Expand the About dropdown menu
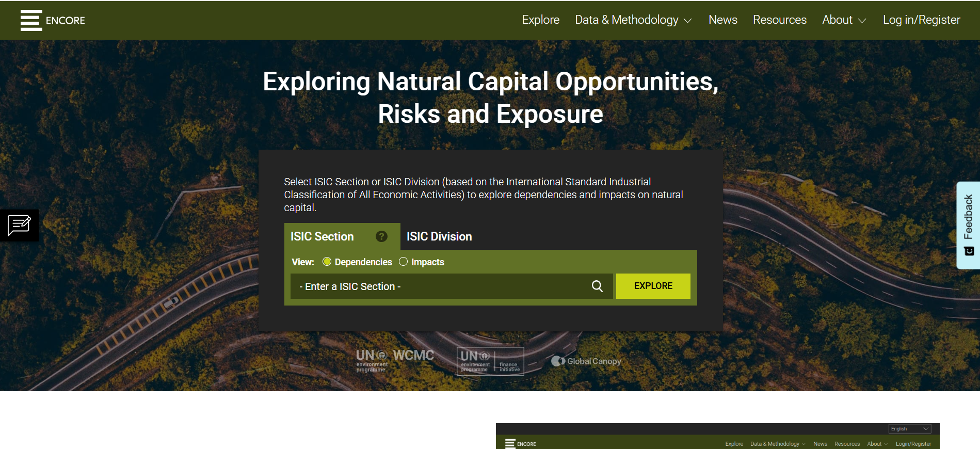This screenshot has height=449, width=980. point(843,20)
